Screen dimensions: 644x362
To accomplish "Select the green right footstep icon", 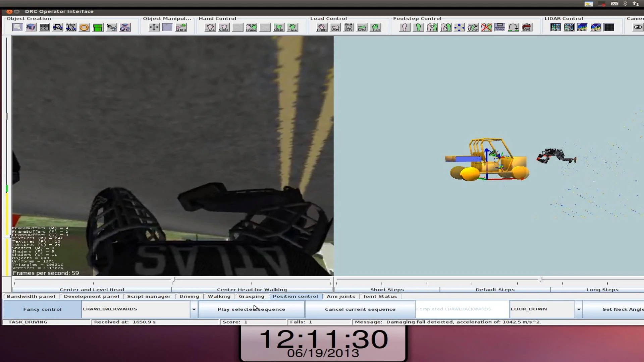I will [x=418, y=27].
